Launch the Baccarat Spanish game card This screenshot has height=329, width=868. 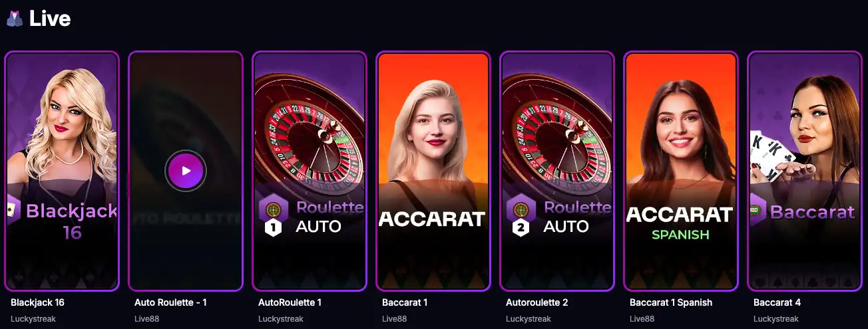click(x=681, y=171)
